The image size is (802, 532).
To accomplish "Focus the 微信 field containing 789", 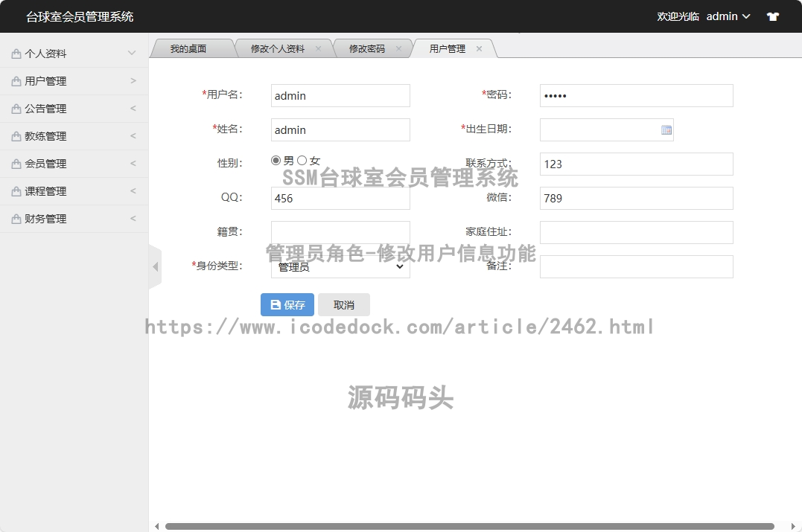I will point(636,198).
